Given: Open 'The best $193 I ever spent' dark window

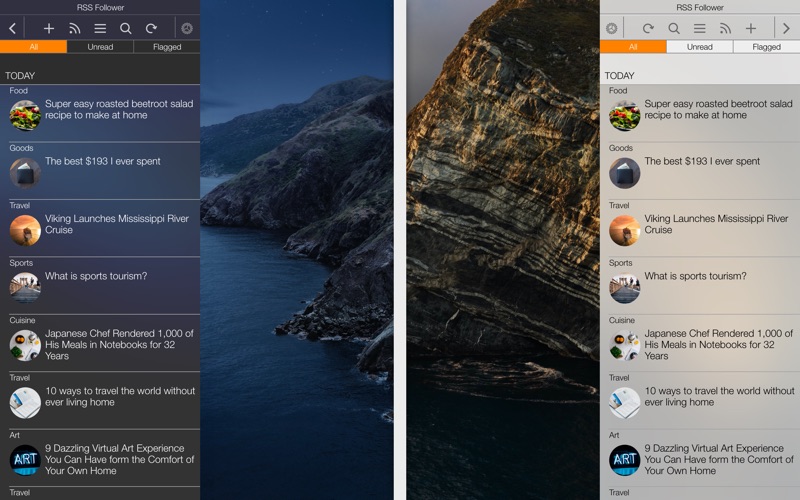Looking at the screenshot, I should pos(103,161).
